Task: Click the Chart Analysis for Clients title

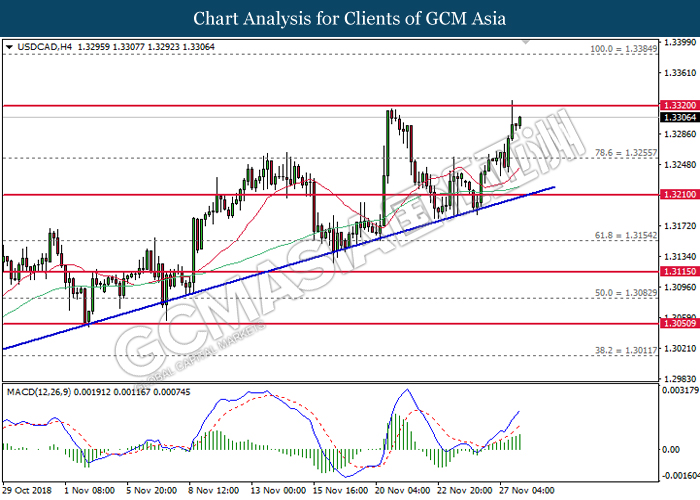Action: pos(350,19)
